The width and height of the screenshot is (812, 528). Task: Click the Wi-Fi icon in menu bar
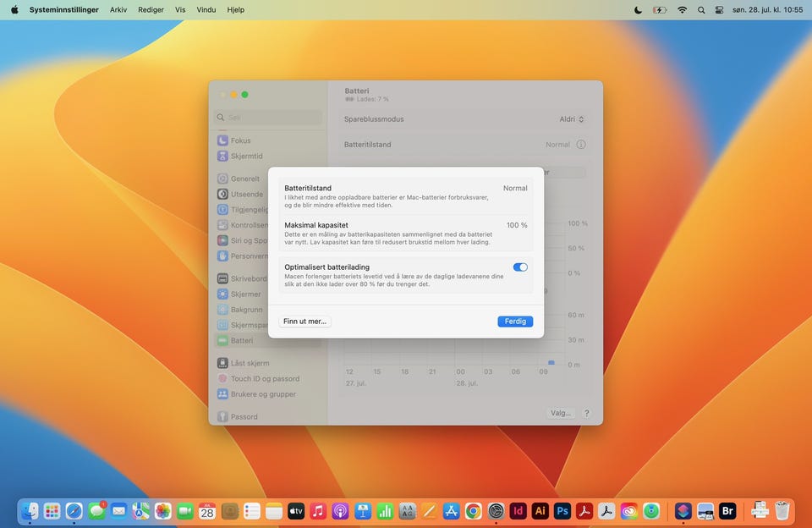click(682, 10)
